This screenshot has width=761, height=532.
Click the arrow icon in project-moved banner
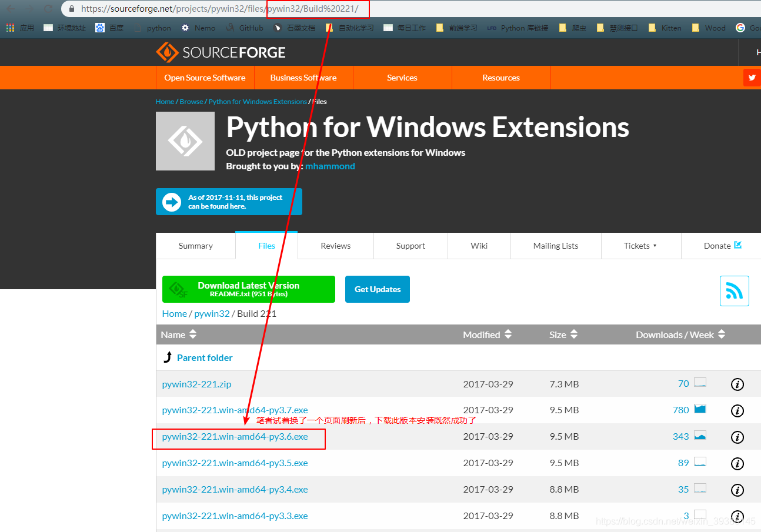(172, 202)
